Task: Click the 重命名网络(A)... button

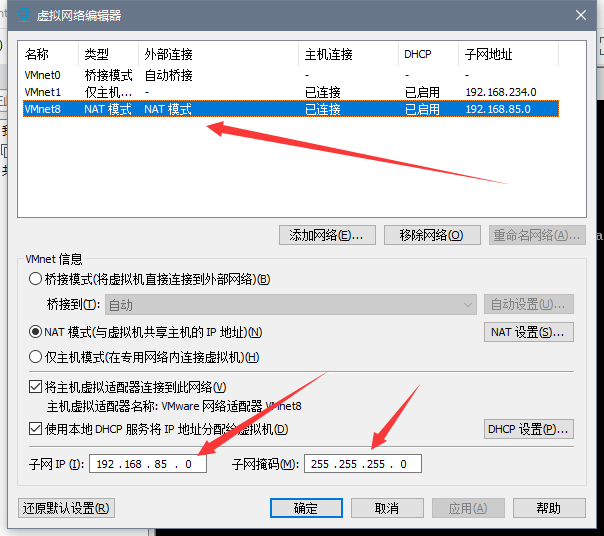Action: [537, 235]
